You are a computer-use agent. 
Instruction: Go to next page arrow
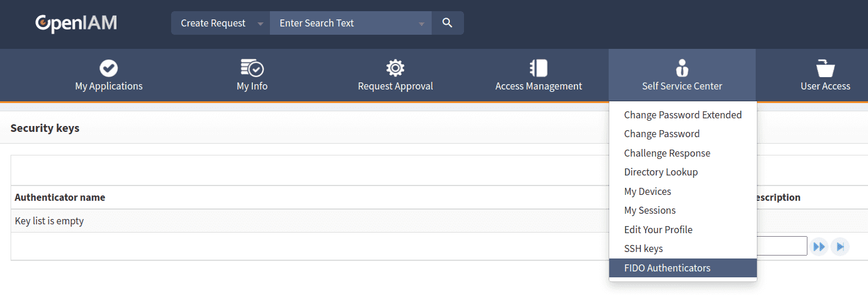tap(819, 247)
